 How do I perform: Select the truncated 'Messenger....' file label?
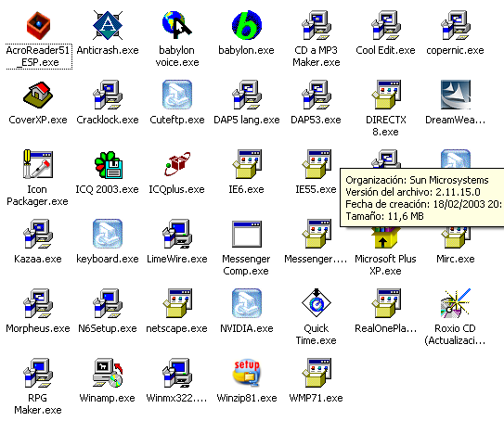pos(316,259)
